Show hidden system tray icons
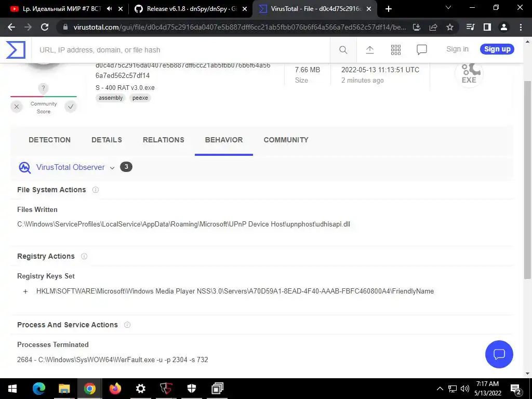The width and height of the screenshot is (532, 399). (x=440, y=389)
